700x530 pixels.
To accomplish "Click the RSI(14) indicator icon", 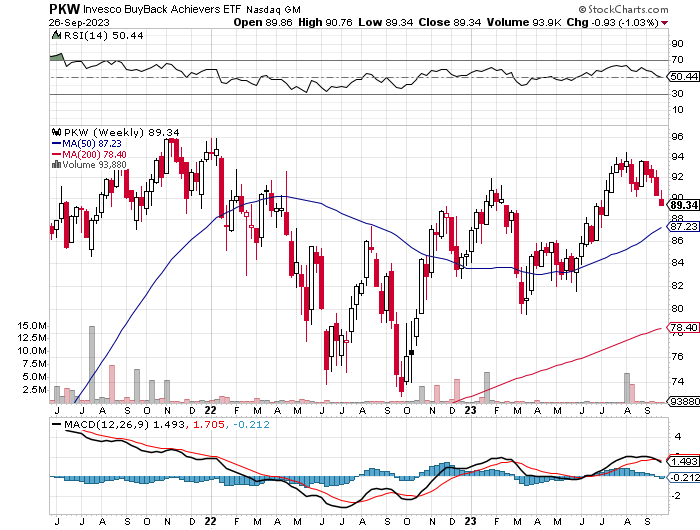I will [56, 35].
